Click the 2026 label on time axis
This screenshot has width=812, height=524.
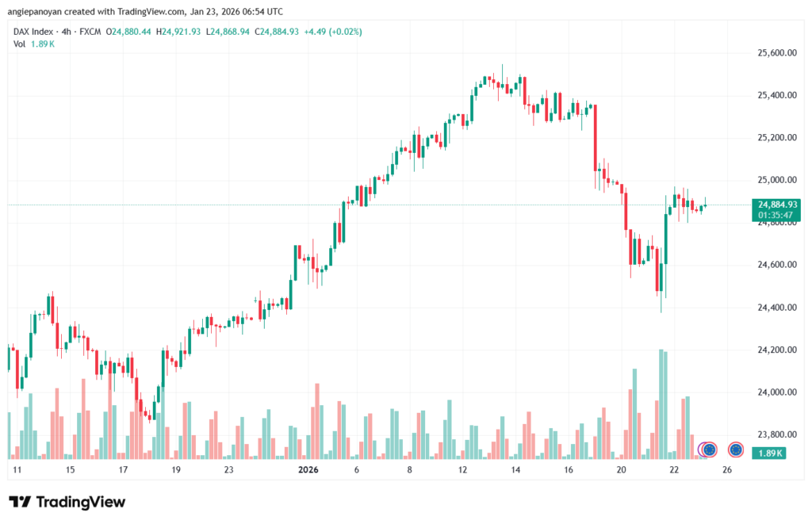(x=308, y=470)
